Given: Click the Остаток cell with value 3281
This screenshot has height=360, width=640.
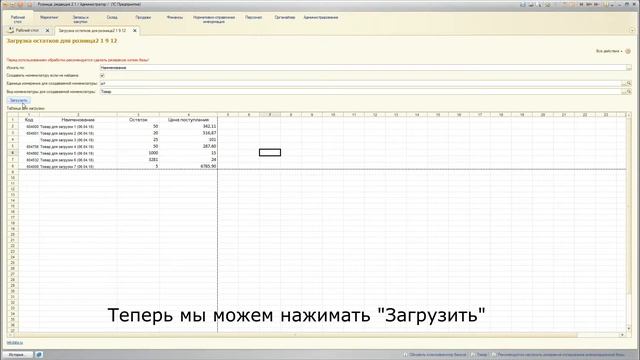Looking at the screenshot, I should tap(138, 160).
